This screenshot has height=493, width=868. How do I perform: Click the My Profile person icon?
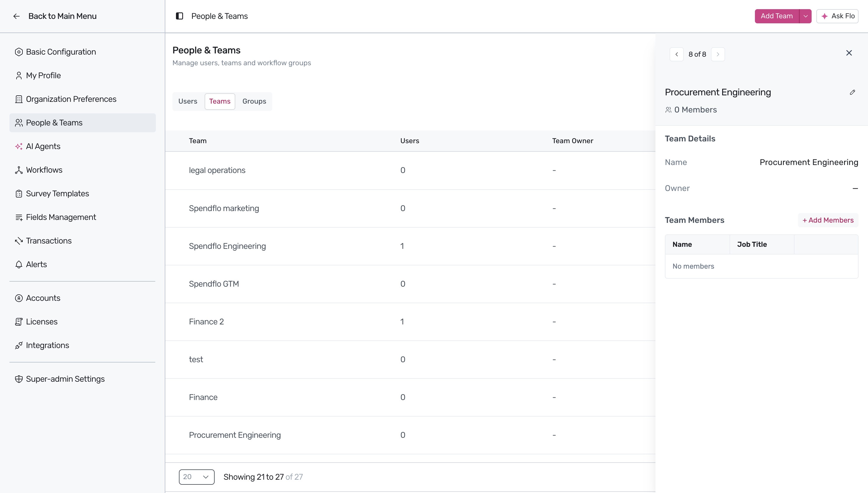[x=19, y=76]
